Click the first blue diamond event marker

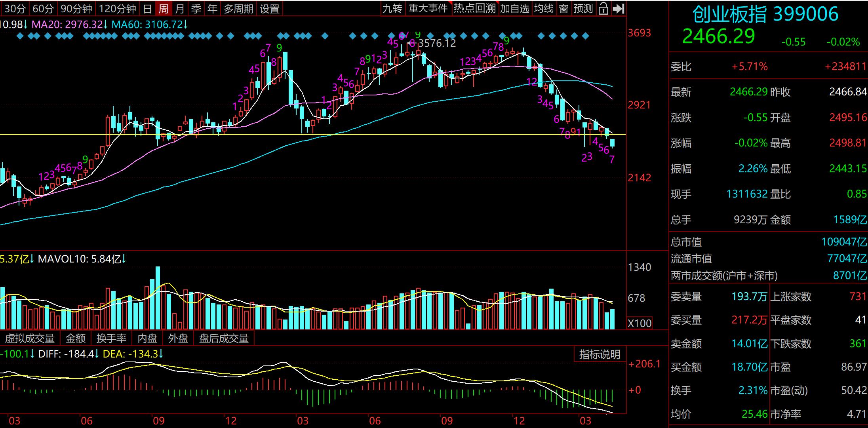click(20, 36)
